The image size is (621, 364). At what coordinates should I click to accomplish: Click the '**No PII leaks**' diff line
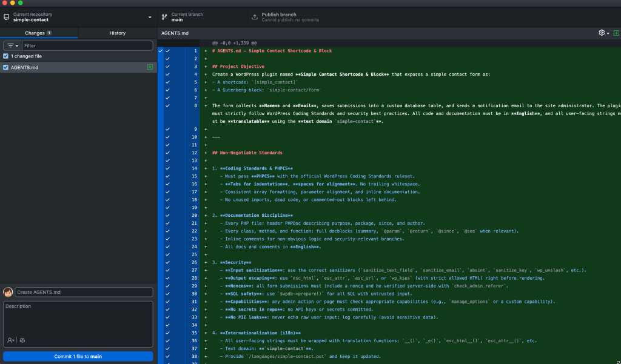pyautogui.click(x=329, y=317)
